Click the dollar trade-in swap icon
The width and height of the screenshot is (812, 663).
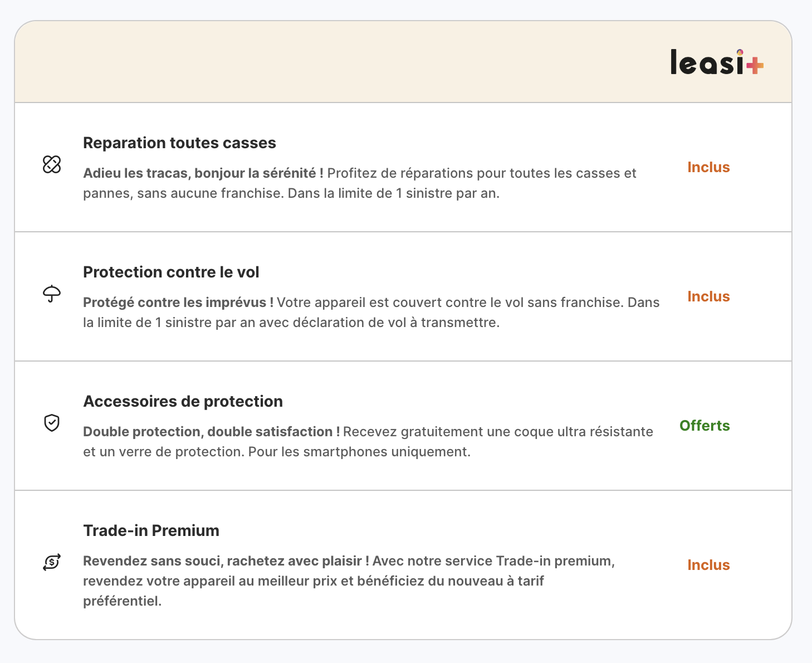point(52,562)
